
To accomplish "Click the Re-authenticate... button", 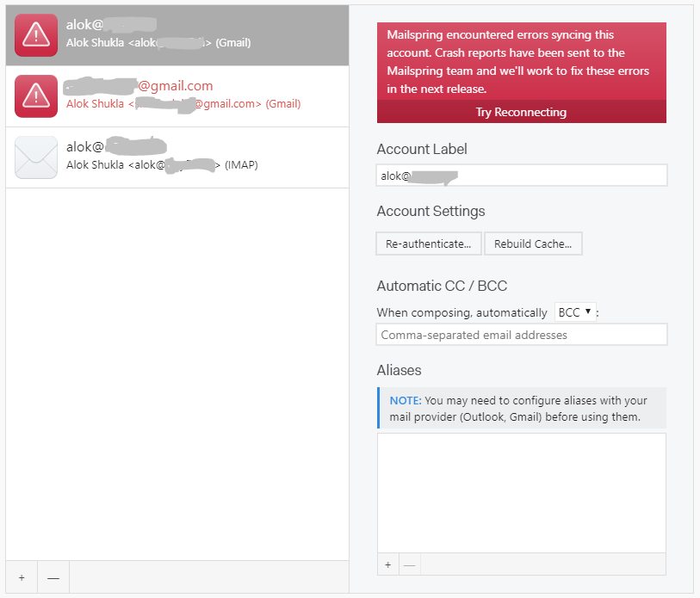I will coord(429,244).
